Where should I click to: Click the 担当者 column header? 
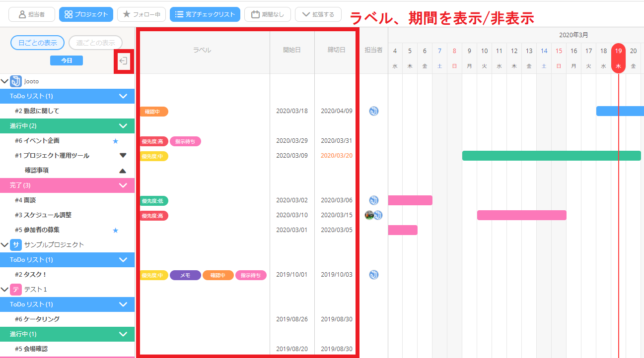point(373,50)
